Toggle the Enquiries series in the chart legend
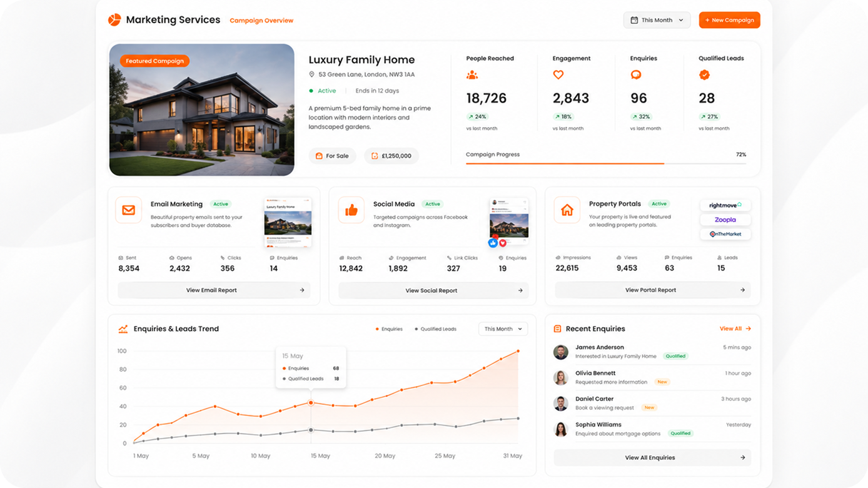 [x=389, y=329]
